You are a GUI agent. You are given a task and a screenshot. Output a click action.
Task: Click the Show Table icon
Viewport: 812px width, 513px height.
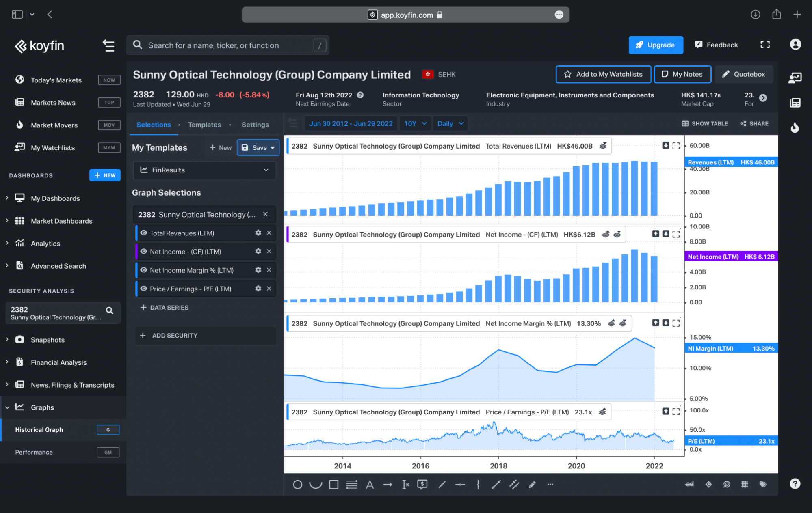tap(684, 123)
